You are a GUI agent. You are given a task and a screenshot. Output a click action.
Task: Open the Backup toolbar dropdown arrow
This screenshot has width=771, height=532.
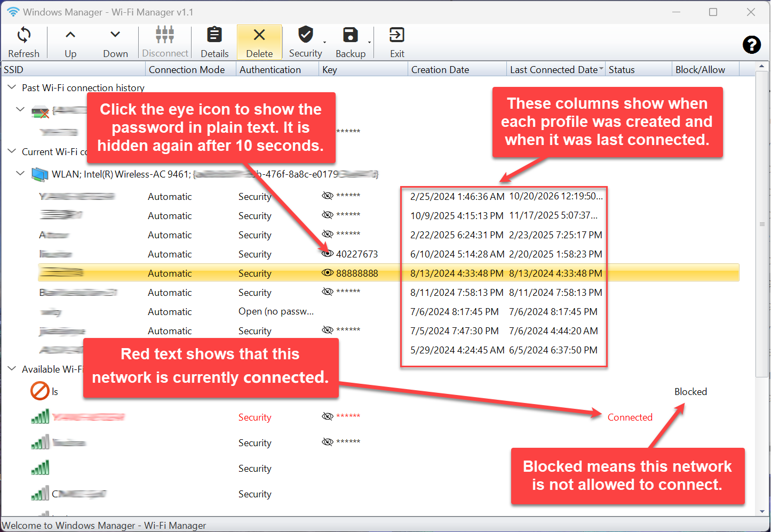click(x=369, y=42)
